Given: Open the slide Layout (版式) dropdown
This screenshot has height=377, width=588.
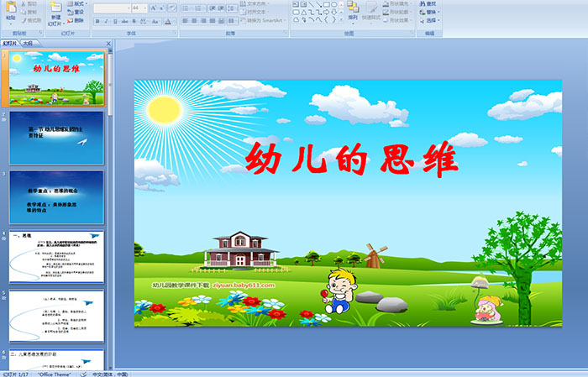Looking at the screenshot, I should click(x=77, y=3).
